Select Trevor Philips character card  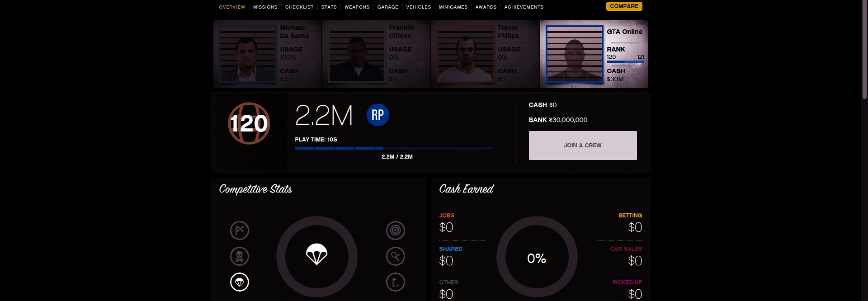pyautogui.click(x=485, y=54)
